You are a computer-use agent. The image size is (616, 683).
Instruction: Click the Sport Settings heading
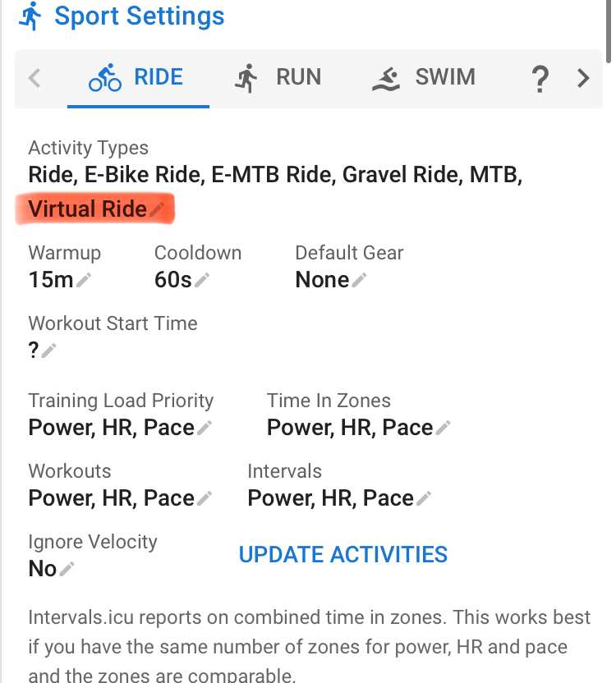coord(139,16)
